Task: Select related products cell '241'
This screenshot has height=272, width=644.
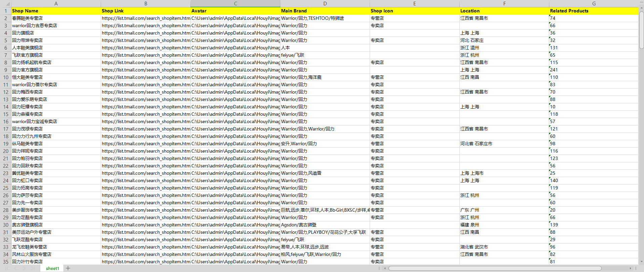Action: [594, 70]
